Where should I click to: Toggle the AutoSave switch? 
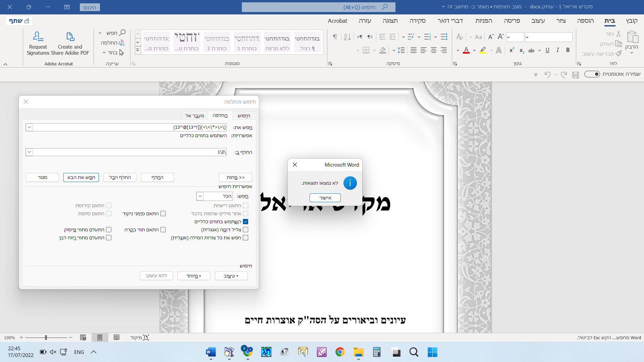tap(592, 74)
